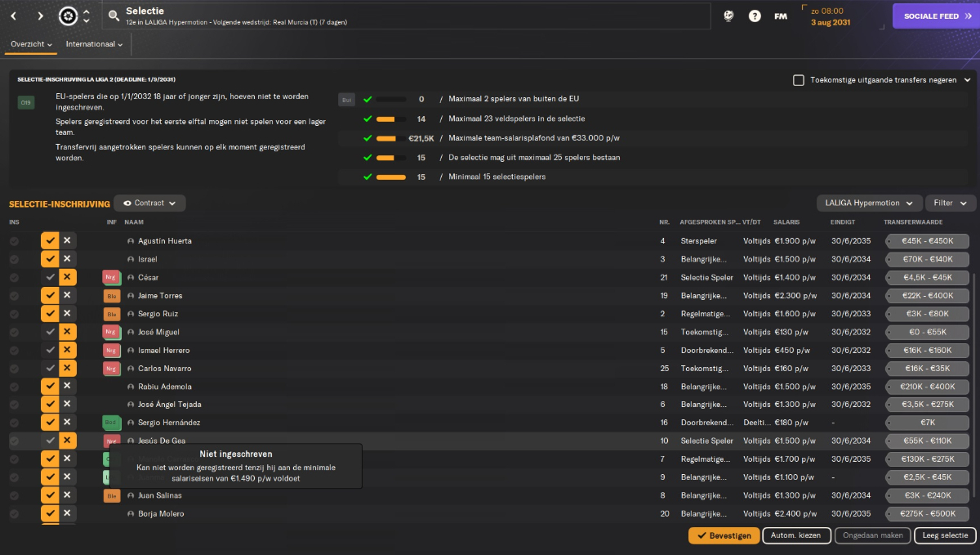Open the Filter dropdown

pyautogui.click(x=951, y=203)
